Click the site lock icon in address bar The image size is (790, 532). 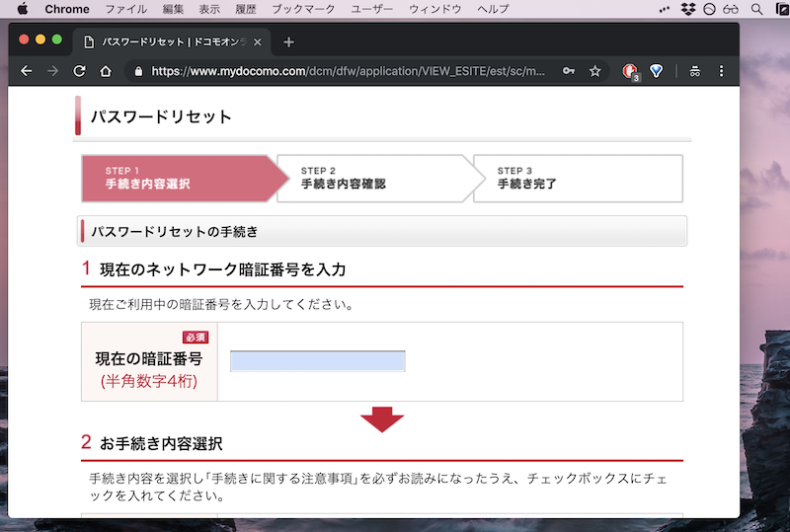click(138, 71)
